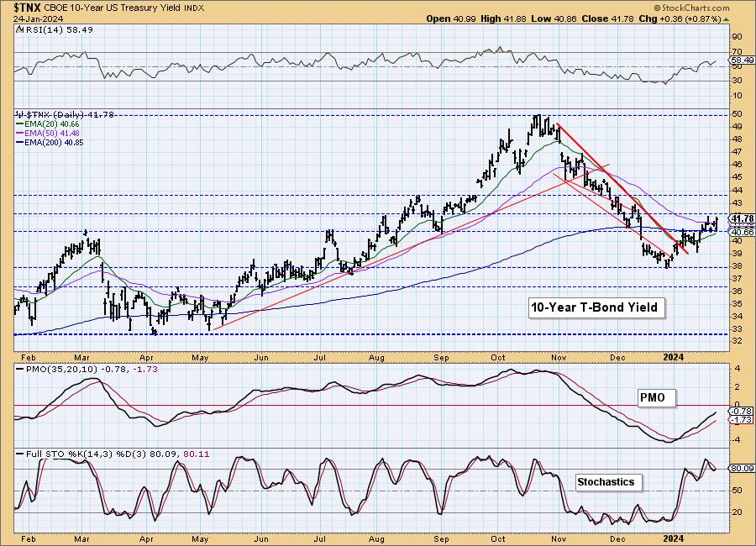The image size is (756, 546).
Task: Click the 50 label on the price axis
Action: [737, 114]
